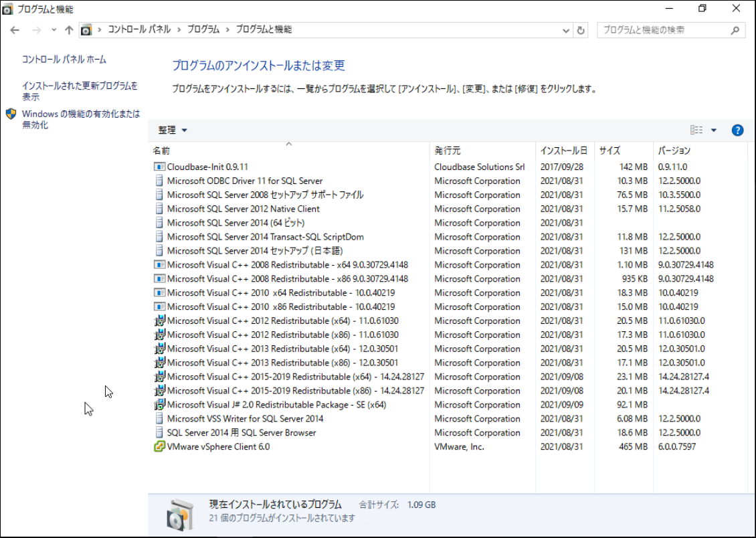Open Windows の機能の有効化または無効化 link
756x538 pixels.
[x=80, y=119]
